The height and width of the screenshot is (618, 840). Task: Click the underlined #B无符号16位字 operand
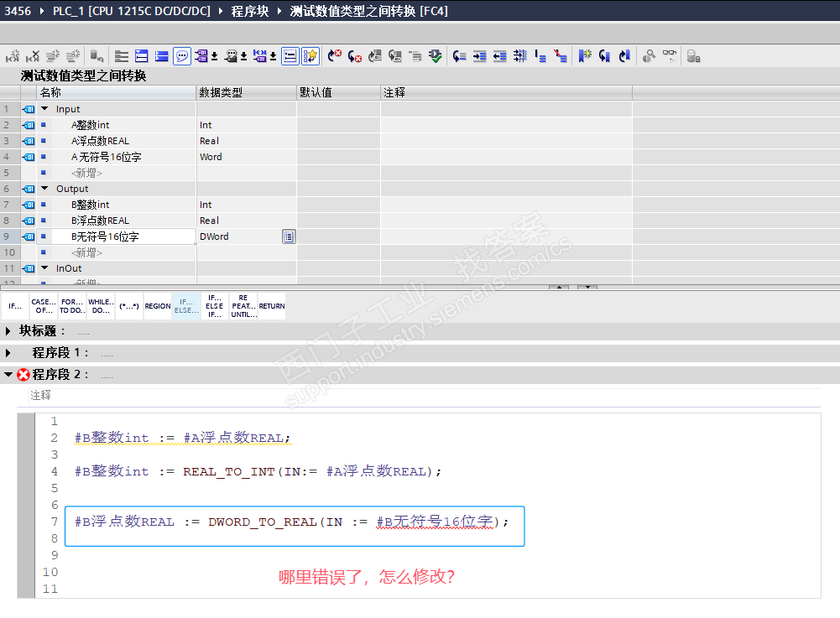tap(435, 522)
